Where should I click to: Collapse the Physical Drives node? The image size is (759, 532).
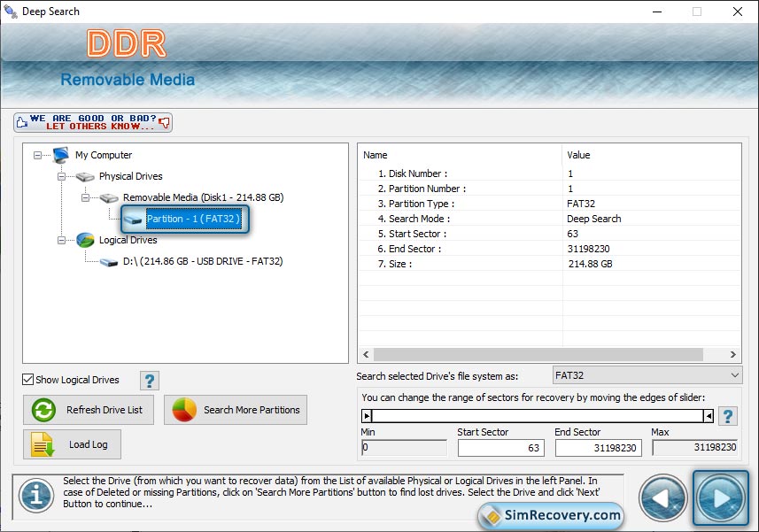tap(61, 176)
